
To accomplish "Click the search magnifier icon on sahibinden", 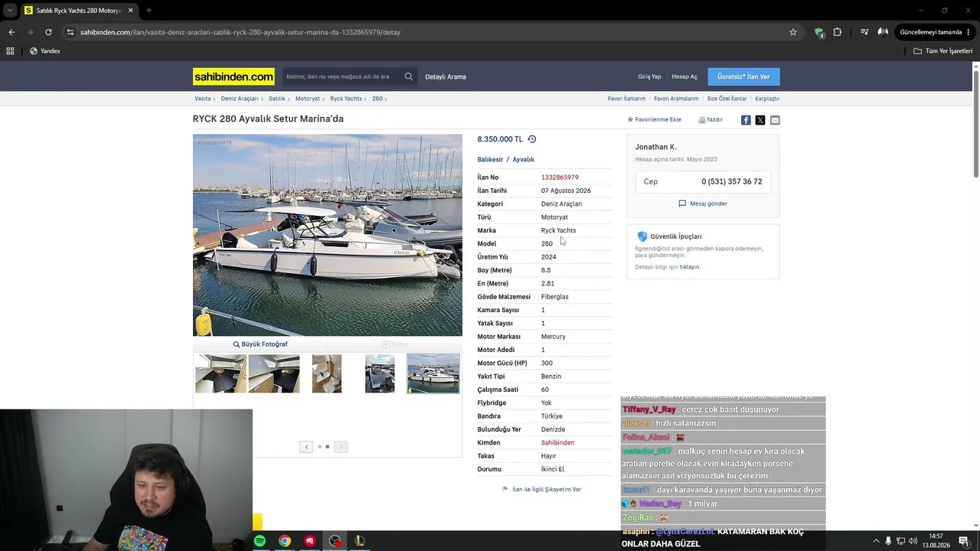I will [x=409, y=77].
